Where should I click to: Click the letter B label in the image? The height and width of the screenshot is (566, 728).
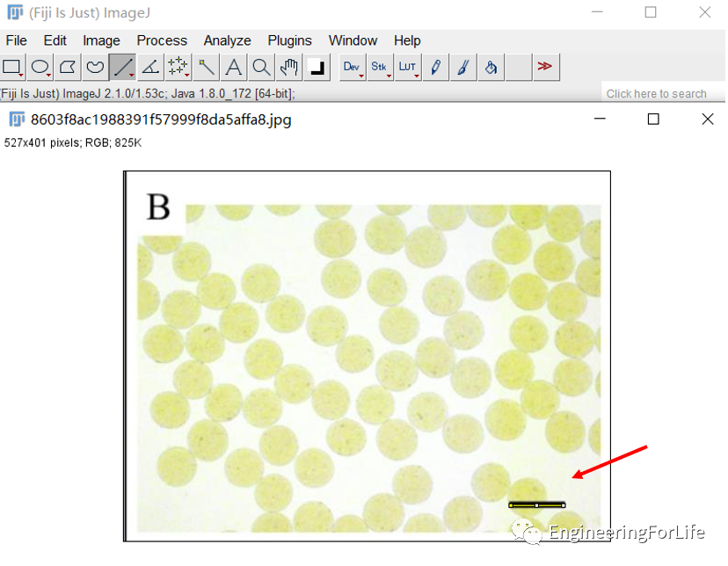coord(158,207)
